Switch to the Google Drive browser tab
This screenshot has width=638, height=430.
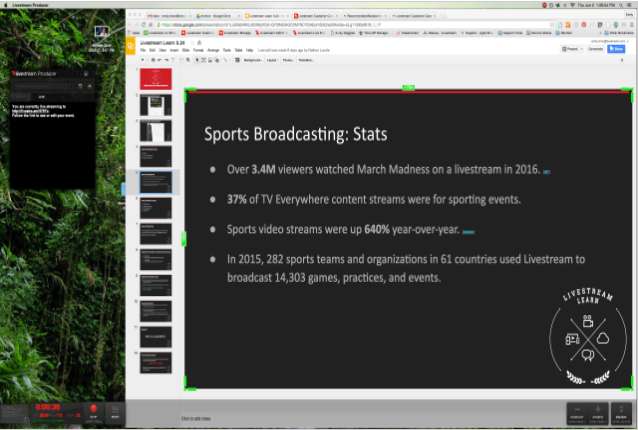(x=216, y=15)
